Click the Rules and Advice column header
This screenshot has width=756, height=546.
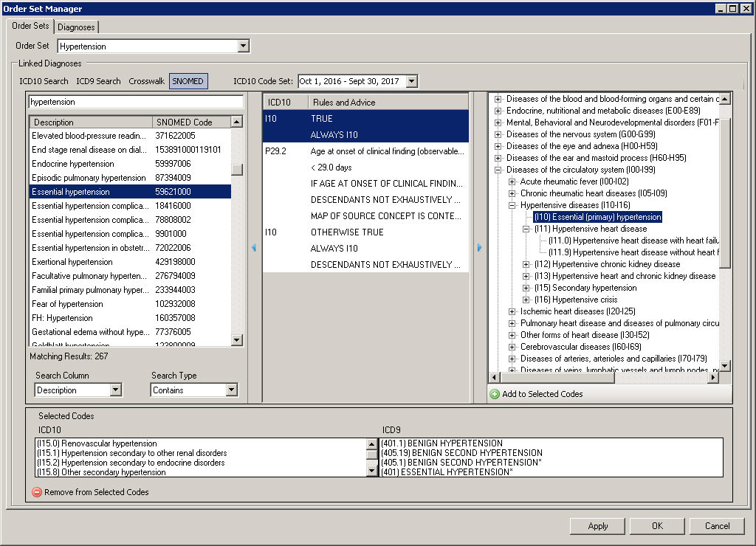pos(388,102)
